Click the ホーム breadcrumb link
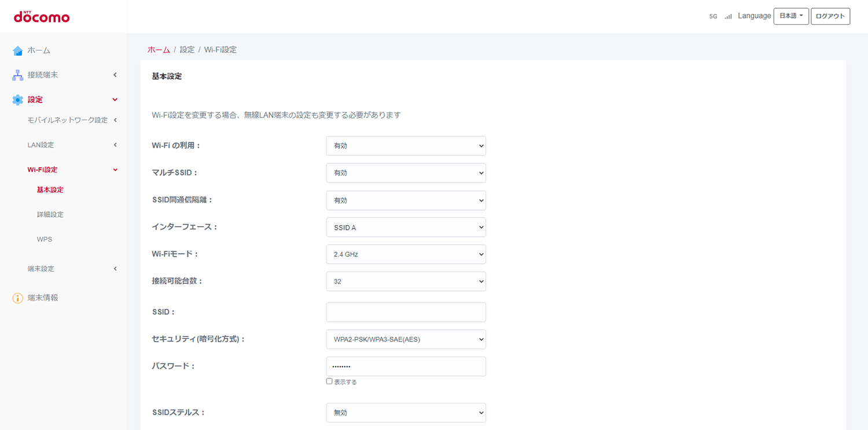This screenshot has height=430, width=868. coord(159,50)
